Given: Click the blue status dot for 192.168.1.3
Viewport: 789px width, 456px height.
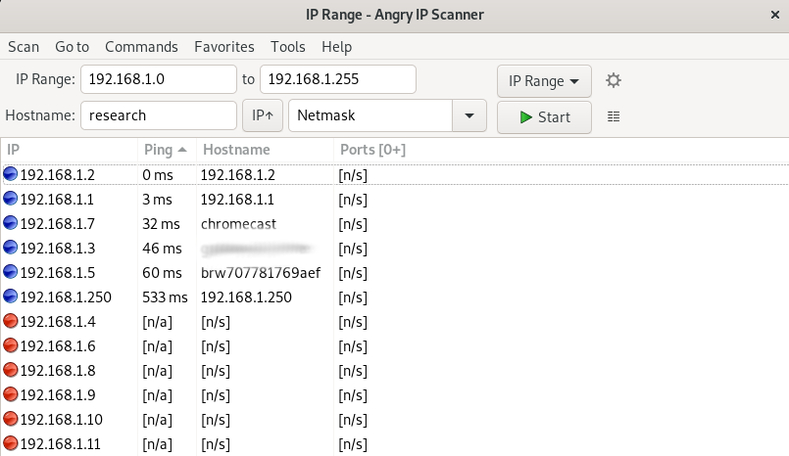Looking at the screenshot, I should point(11,248).
